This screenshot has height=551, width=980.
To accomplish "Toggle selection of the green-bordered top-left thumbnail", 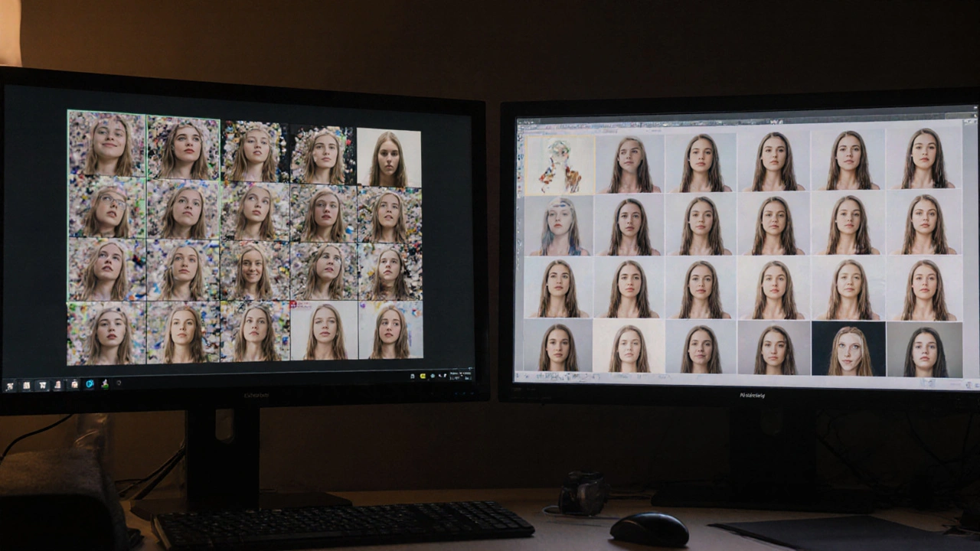I will pyautogui.click(x=105, y=148).
